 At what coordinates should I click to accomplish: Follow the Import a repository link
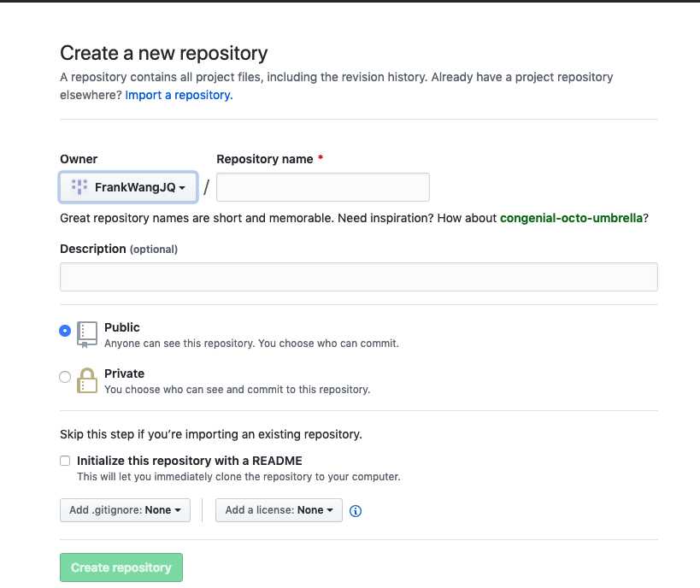179,95
